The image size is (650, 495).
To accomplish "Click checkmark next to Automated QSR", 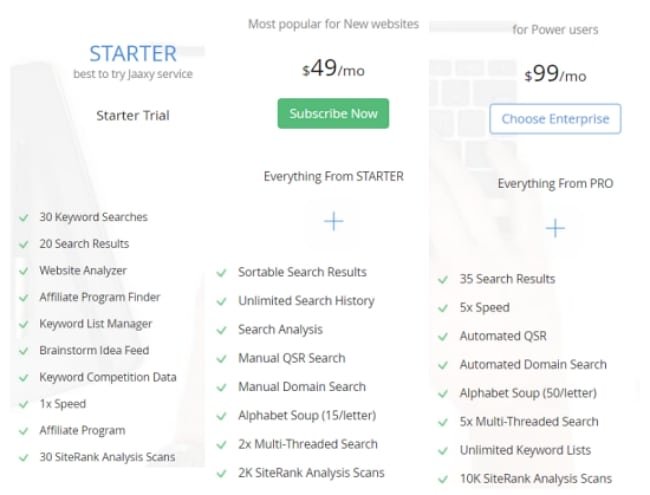I will 443,337.
